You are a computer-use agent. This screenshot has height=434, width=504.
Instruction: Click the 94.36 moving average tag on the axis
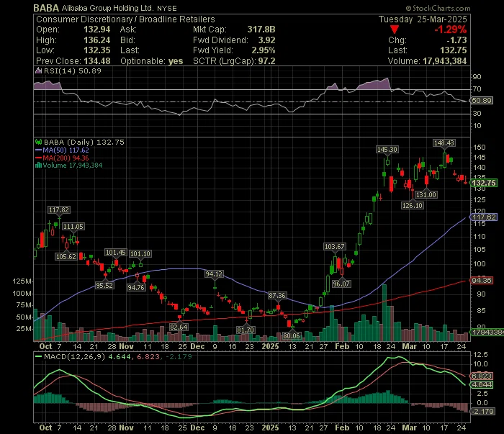pos(482,281)
